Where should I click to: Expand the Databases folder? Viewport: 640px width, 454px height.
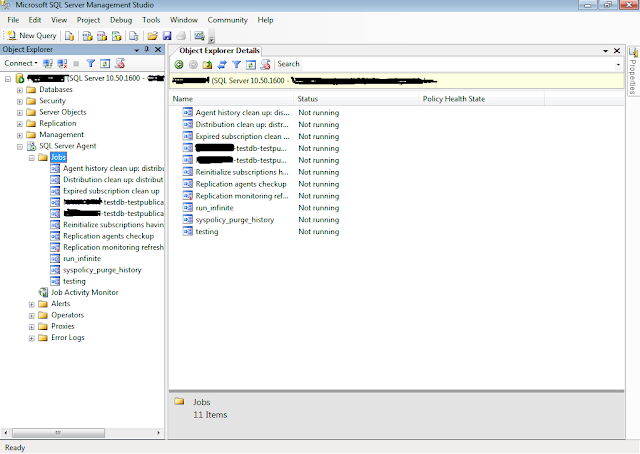coord(20,90)
